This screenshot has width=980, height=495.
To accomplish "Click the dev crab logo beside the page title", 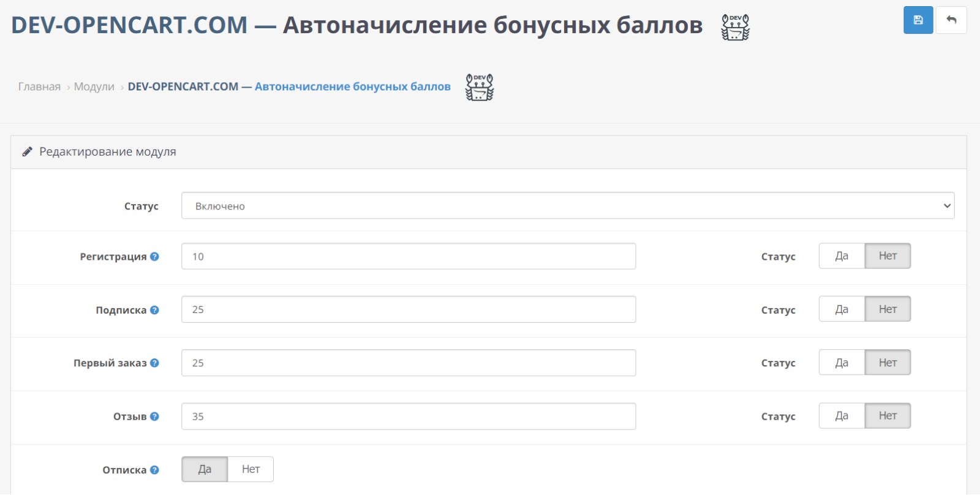I will click(736, 27).
